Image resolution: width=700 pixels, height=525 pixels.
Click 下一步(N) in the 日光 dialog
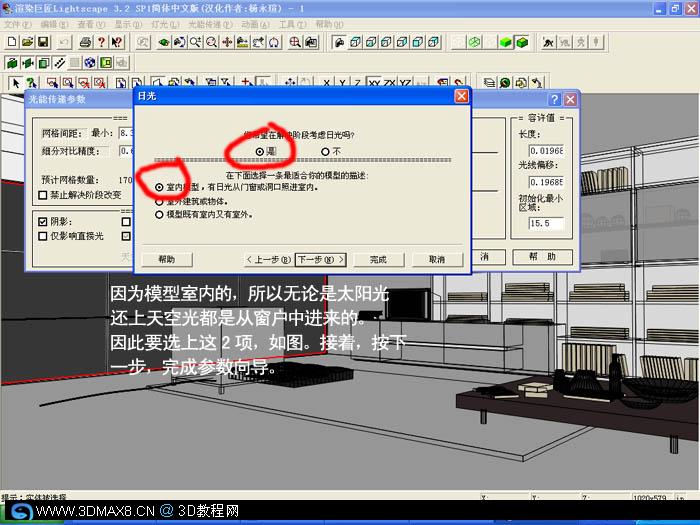(321, 259)
